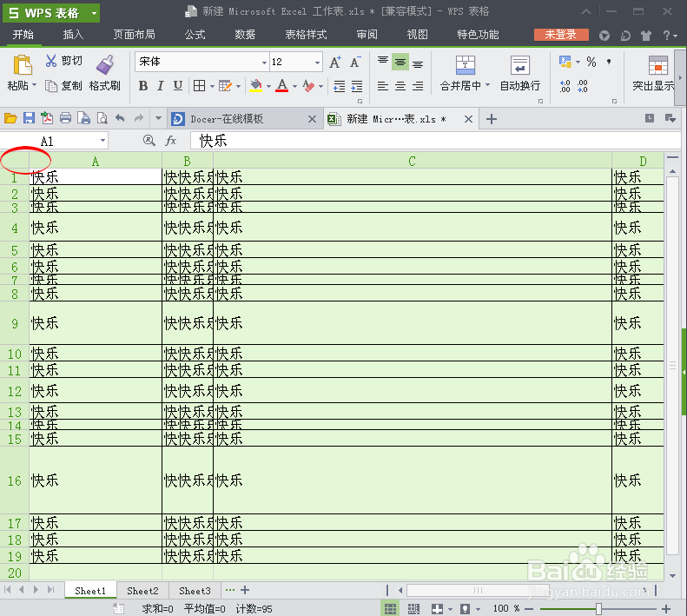The image size is (687, 616).
Task: Click the Paste clipboard icon
Action: click(x=23, y=65)
